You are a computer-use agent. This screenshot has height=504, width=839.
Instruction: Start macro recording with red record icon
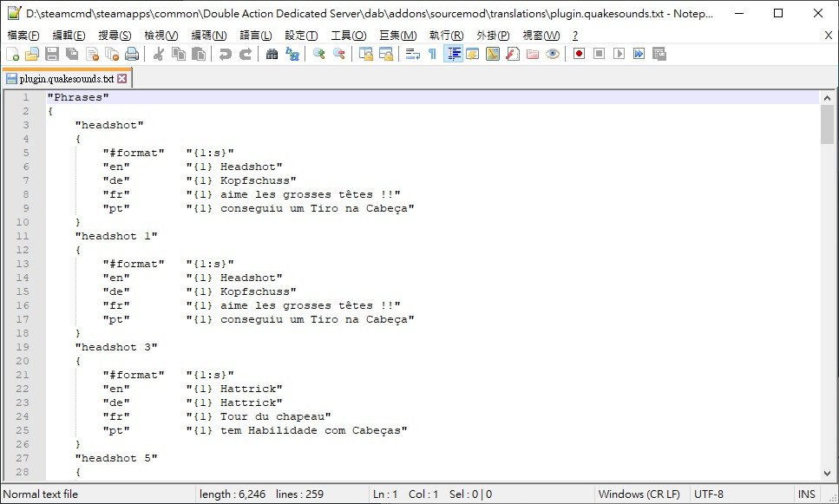tap(579, 54)
